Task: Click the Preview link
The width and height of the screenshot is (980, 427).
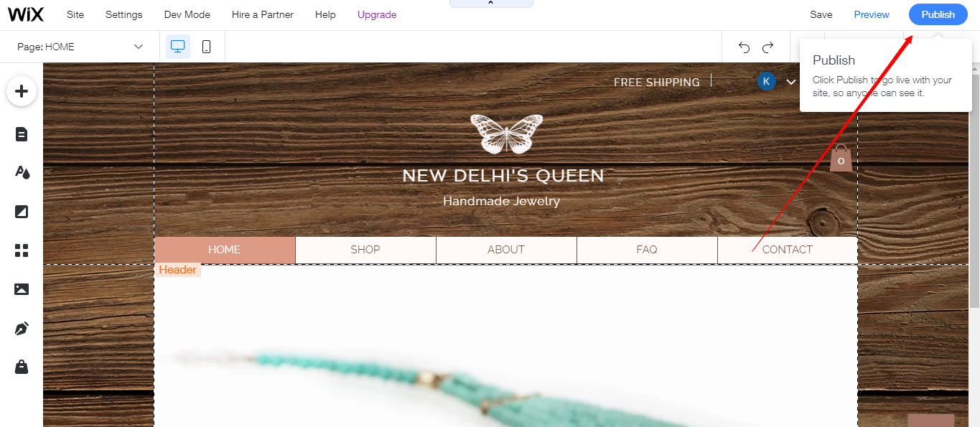Action: tap(872, 14)
